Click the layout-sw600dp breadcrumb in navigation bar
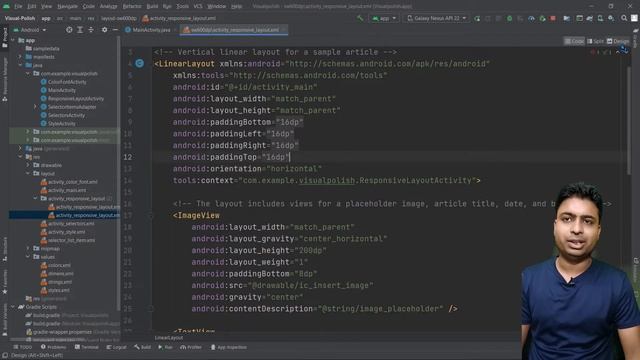This screenshot has height=360, width=640. pos(118,18)
